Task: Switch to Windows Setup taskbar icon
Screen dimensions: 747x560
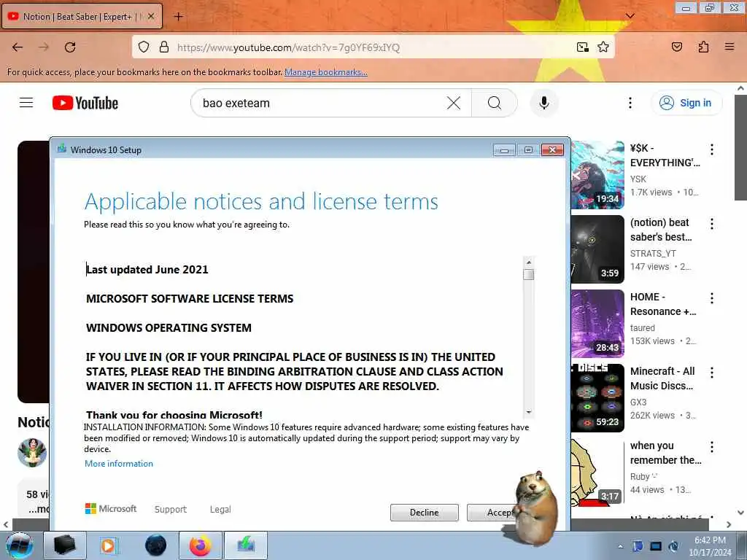Action: [x=246, y=545]
